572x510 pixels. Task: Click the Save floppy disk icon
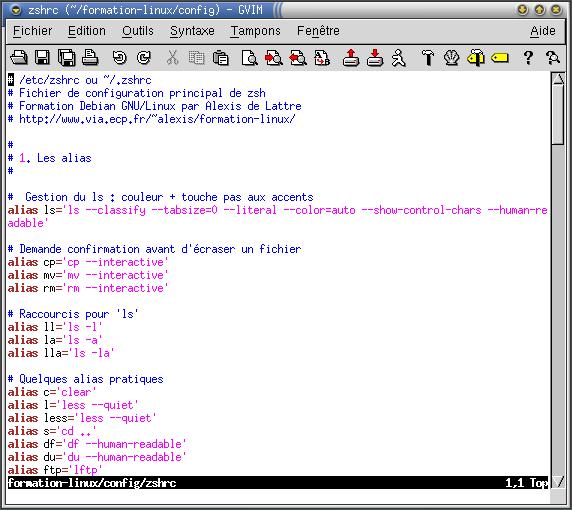[42, 58]
